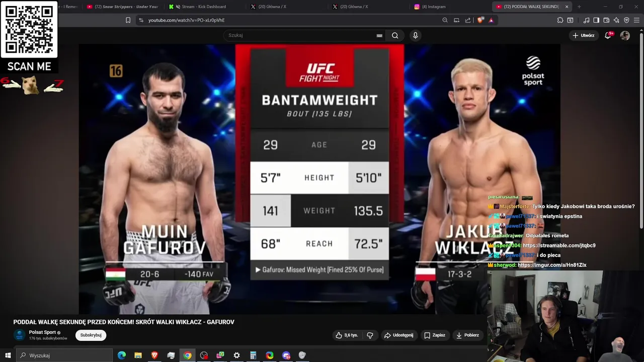644x362 pixels.
Task: Open Brave browser from taskbar
Action: pyautogui.click(x=154, y=355)
